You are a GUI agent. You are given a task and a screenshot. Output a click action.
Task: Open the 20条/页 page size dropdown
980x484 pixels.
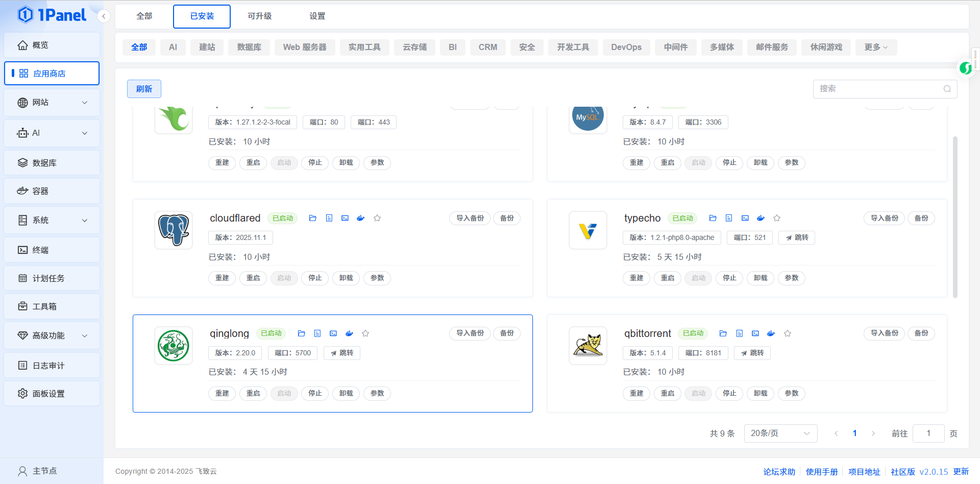pyautogui.click(x=780, y=433)
